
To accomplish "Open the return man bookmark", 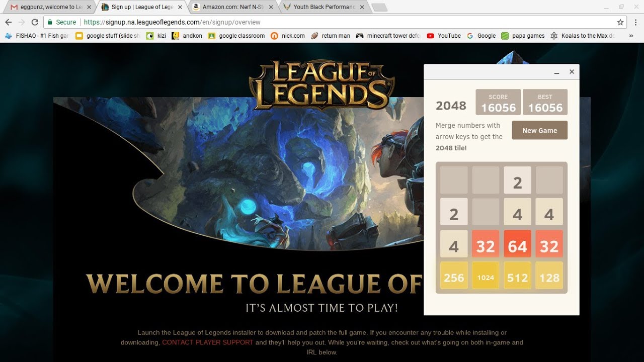I will [331, 36].
